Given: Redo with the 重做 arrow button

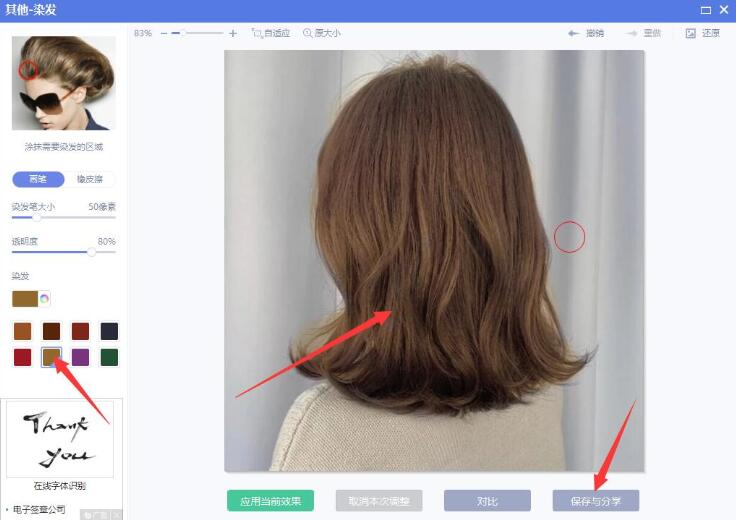Looking at the screenshot, I should pyautogui.click(x=644, y=33).
